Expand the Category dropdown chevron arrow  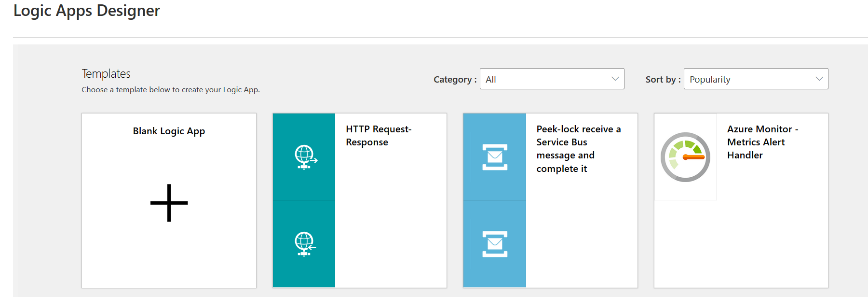click(615, 79)
